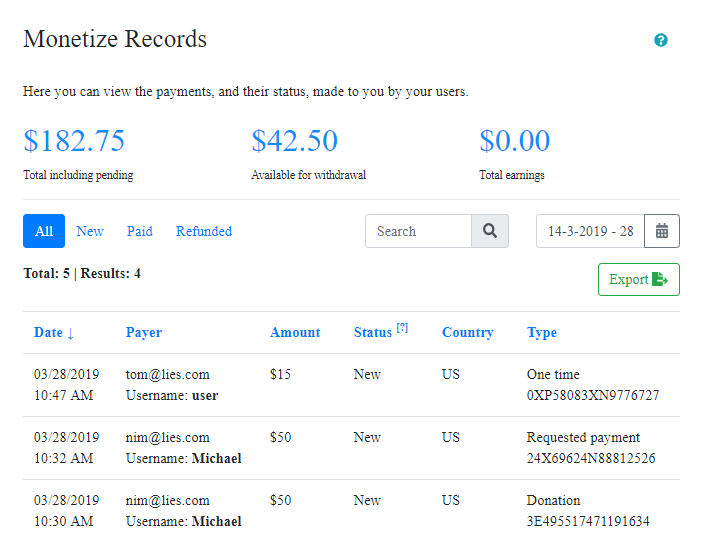This screenshot has height=537, width=717.
Task: Click the search magnifier icon button
Action: click(x=490, y=231)
